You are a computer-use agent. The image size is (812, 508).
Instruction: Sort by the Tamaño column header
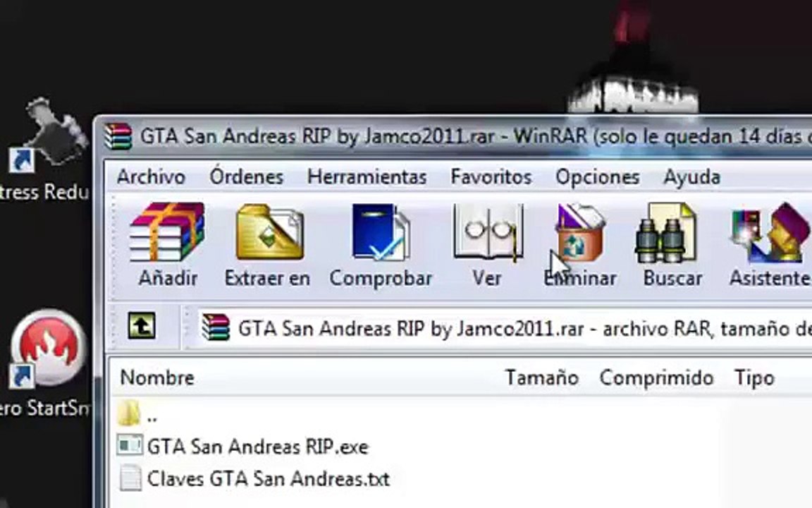click(542, 378)
